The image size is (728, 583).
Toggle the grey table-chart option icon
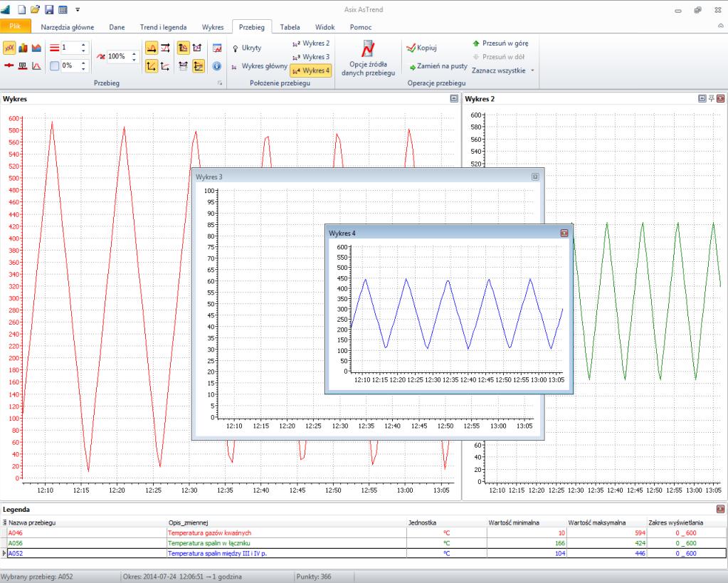(x=184, y=66)
